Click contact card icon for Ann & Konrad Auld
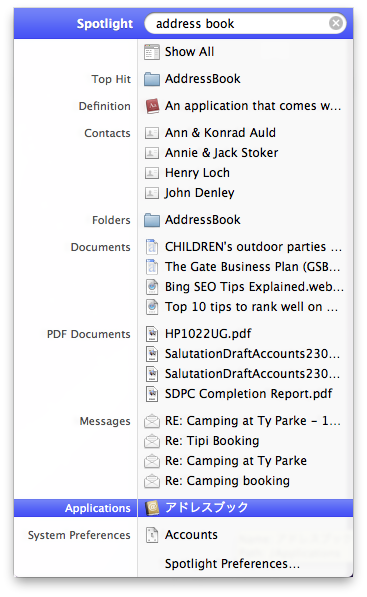This screenshot has height=597, width=367. 152,133
